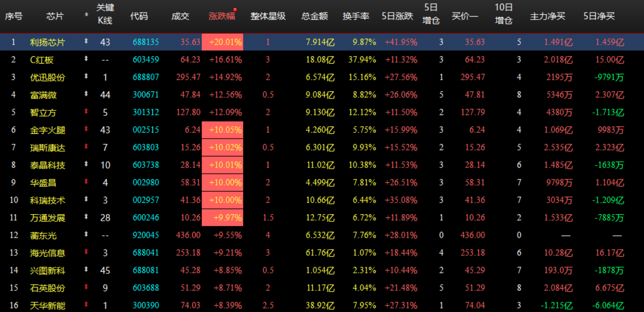Open stock code 688135
Screen dimensions: 644x312
(x=147, y=42)
